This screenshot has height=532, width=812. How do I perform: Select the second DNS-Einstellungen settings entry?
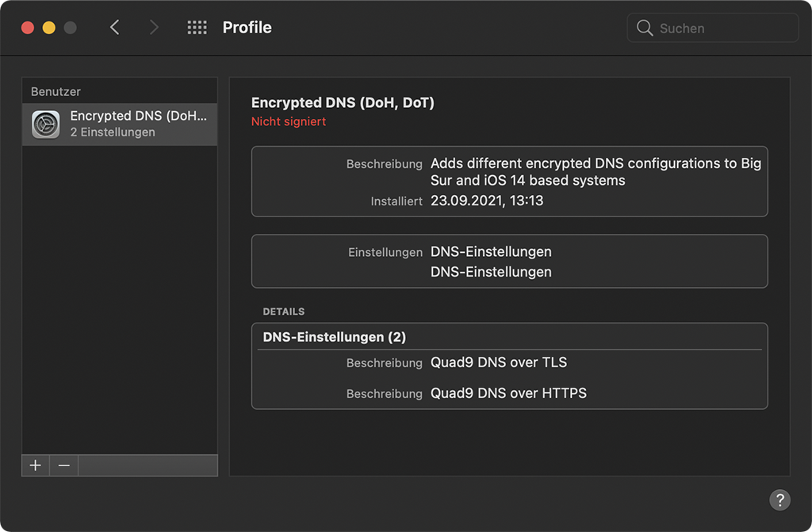[491, 272]
